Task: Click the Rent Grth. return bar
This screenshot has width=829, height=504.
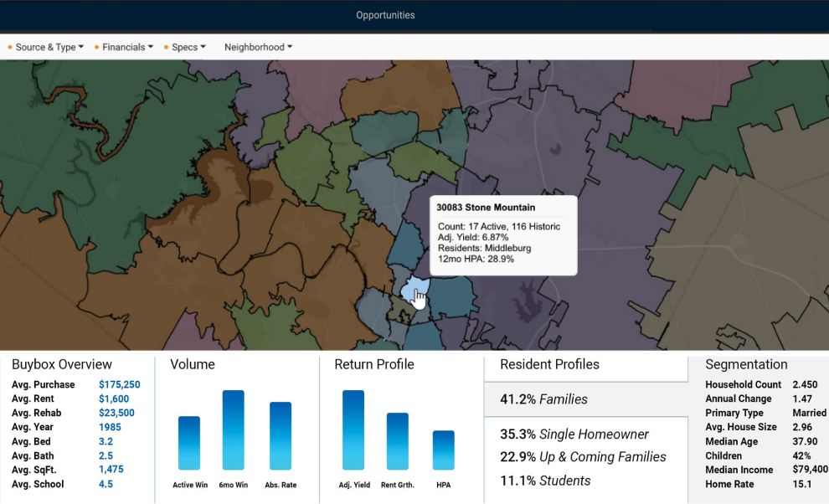Action: pos(398,441)
